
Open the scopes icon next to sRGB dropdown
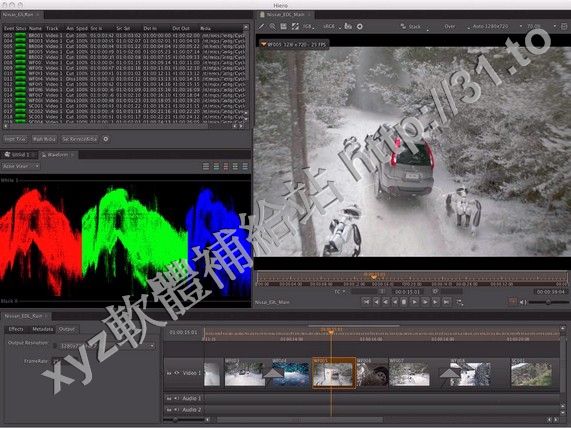point(348,26)
